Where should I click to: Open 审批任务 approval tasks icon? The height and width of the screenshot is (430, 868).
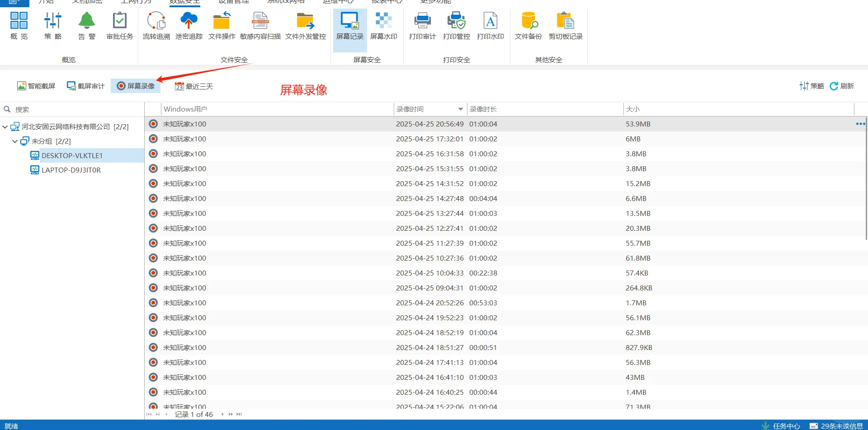tap(120, 26)
